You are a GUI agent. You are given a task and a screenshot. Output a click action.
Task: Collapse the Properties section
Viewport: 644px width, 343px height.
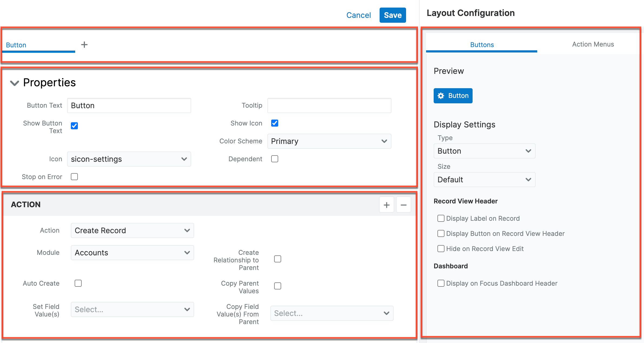click(x=14, y=83)
